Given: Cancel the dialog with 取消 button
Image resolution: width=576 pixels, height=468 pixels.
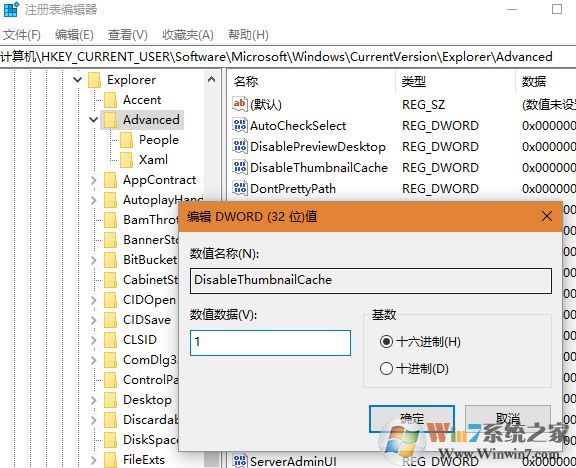Looking at the screenshot, I should 508,418.
